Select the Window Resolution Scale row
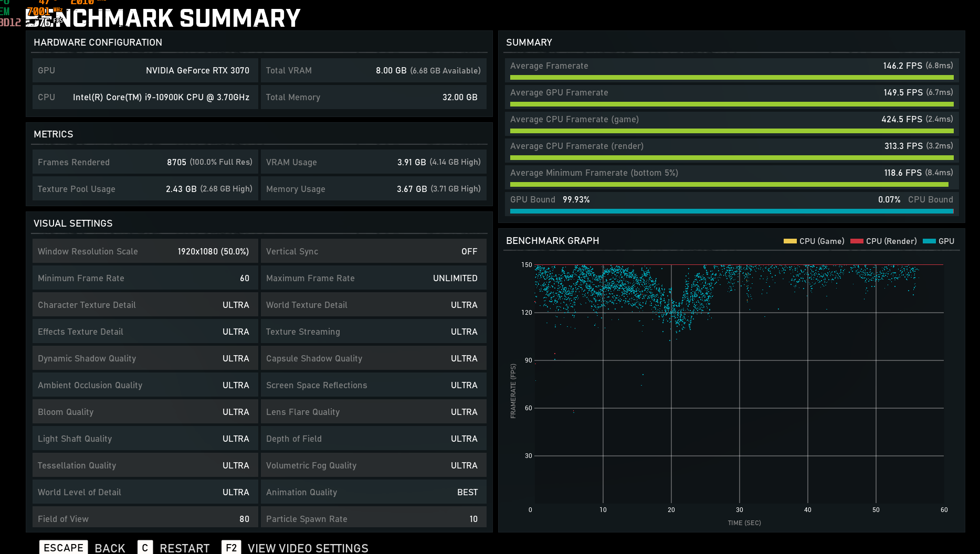This screenshot has width=980, height=554. (145, 251)
